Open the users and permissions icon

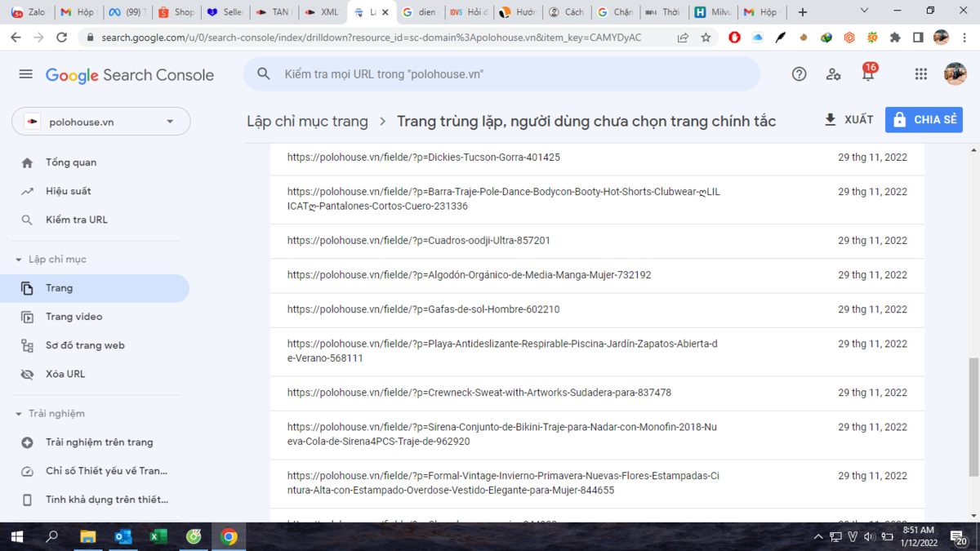[x=834, y=74]
